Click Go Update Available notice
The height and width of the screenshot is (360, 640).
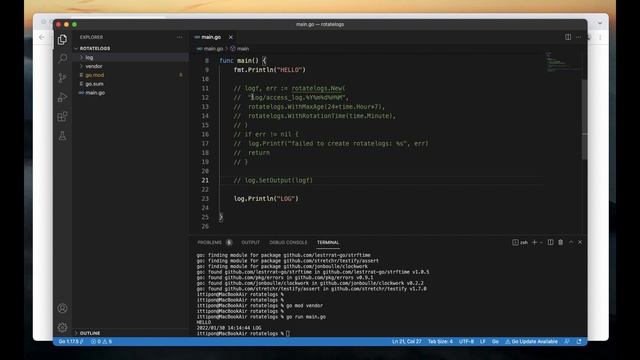click(x=531, y=342)
